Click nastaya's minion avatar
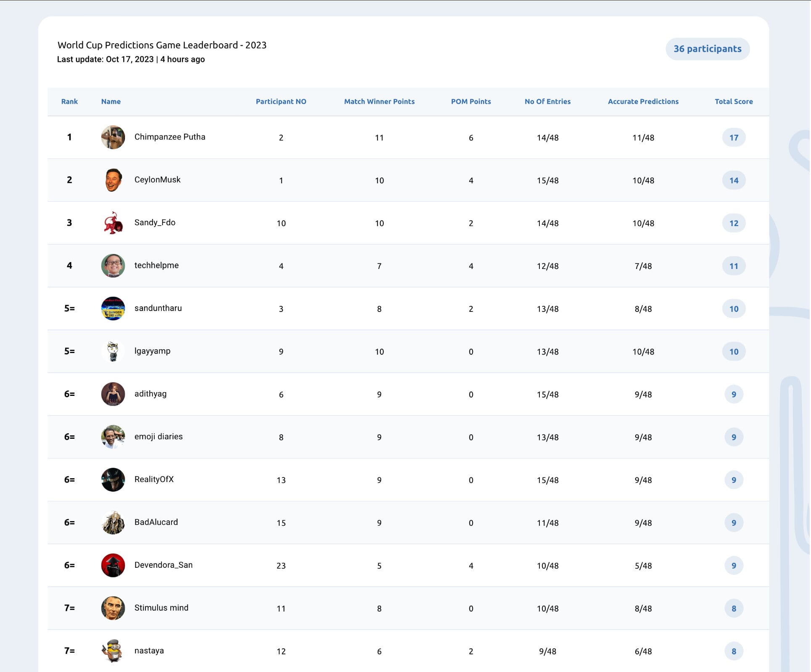 pos(113,651)
